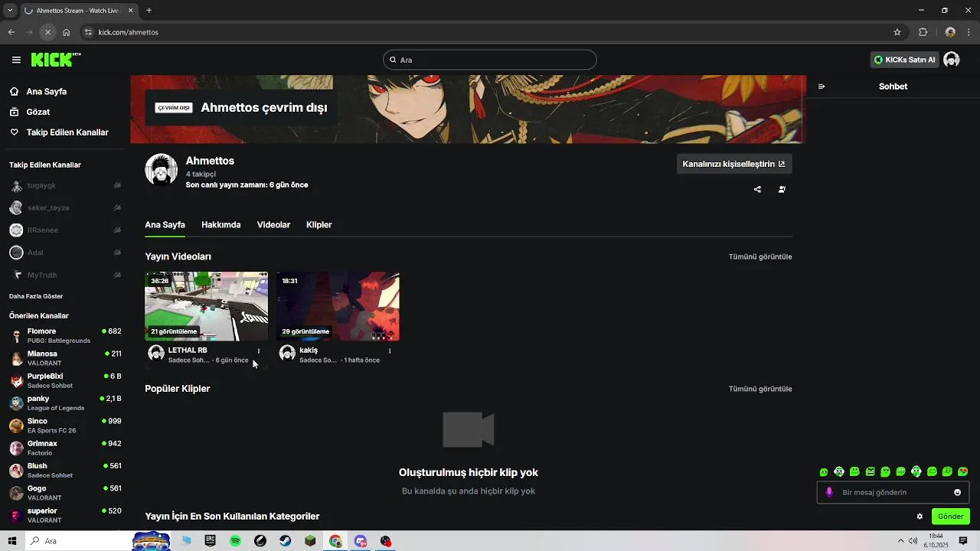Click the Chrome address bar URL
Viewport: 980px width, 551px height.
(128, 32)
